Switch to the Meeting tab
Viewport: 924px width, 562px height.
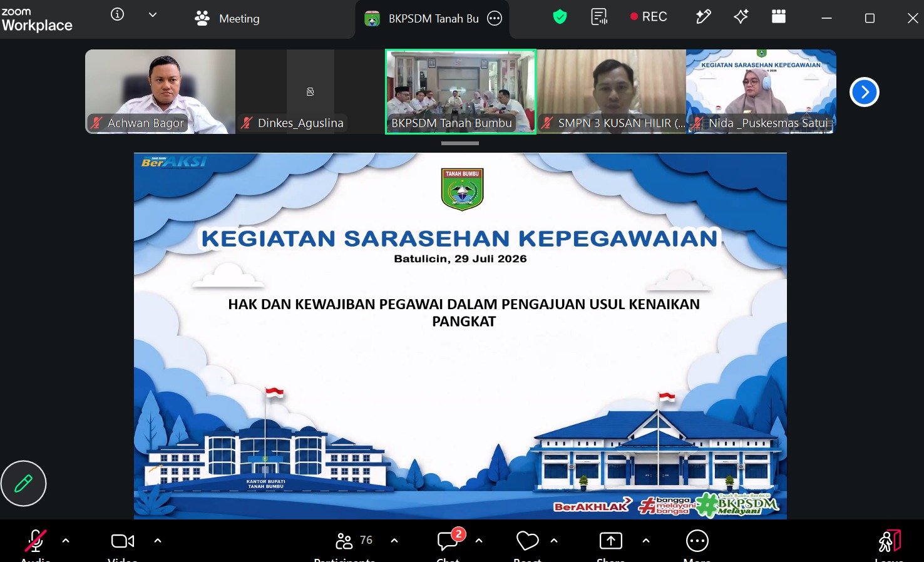(227, 19)
